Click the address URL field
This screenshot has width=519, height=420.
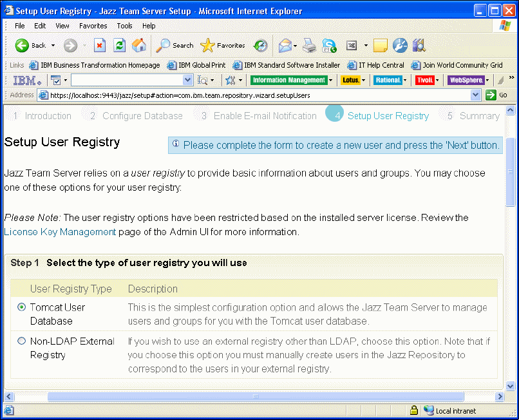pos(259,95)
